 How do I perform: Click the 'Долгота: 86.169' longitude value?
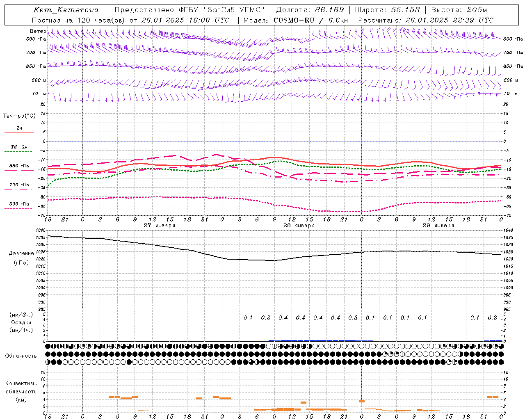(x=310, y=10)
